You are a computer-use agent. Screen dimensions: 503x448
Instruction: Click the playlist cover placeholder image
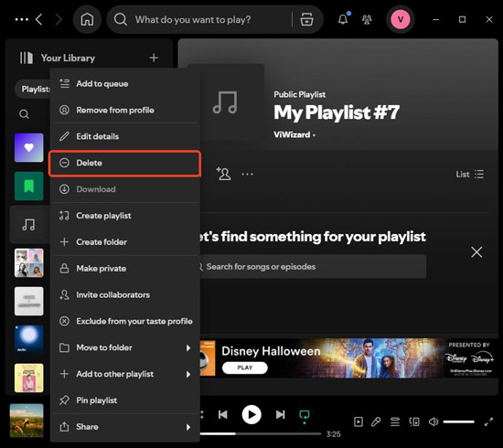(x=226, y=102)
